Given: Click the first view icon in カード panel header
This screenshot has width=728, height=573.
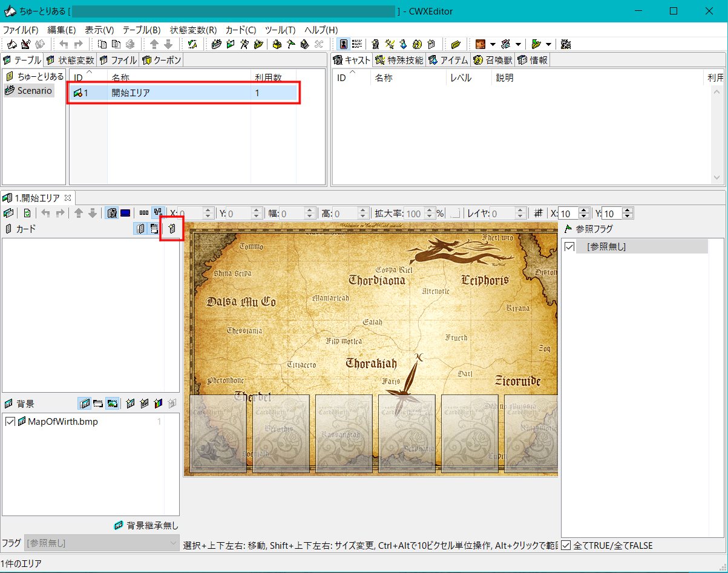Looking at the screenshot, I should (140, 229).
